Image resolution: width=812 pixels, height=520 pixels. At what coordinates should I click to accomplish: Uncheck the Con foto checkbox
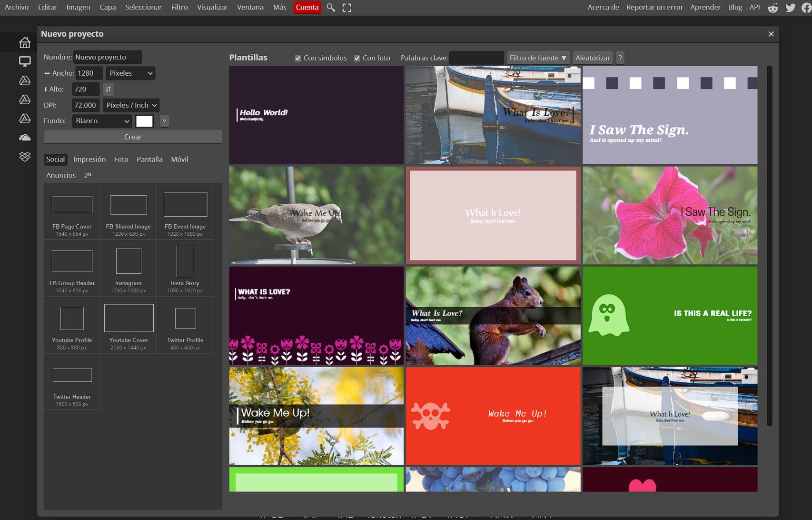(x=357, y=58)
